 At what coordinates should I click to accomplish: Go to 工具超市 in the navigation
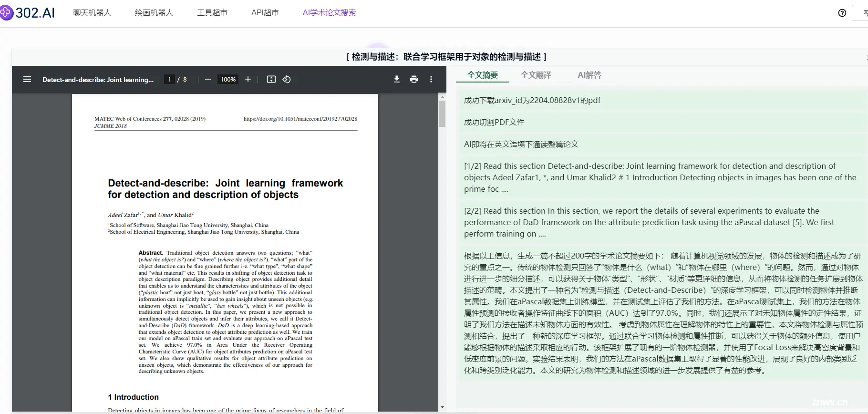click(x=212, y=13)
